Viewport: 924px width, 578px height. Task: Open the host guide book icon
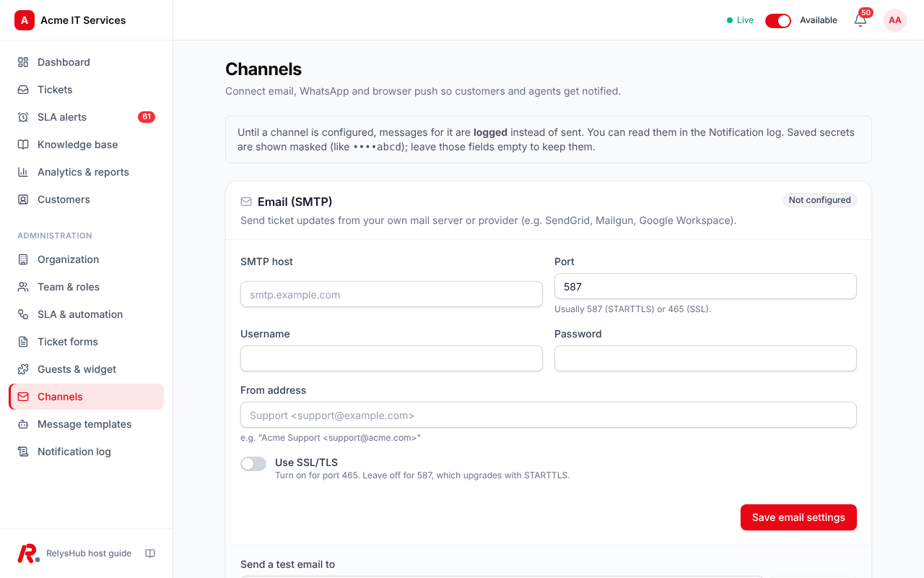[150, 553]
